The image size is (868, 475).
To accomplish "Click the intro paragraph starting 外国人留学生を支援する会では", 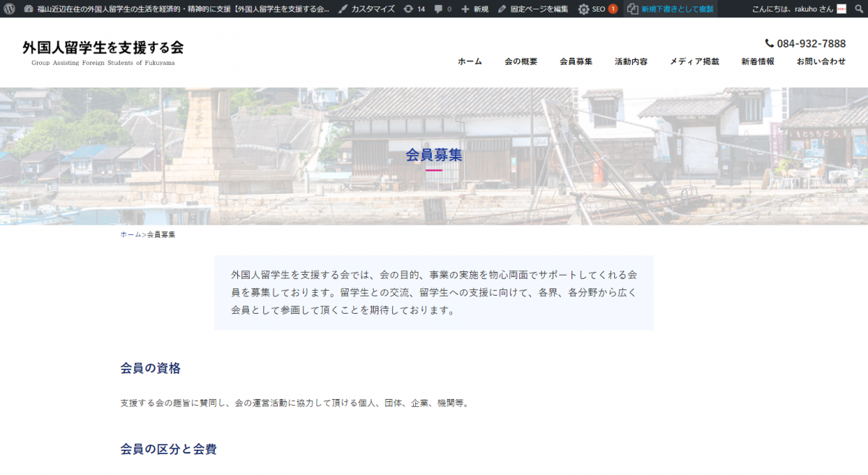I will 434,293.
